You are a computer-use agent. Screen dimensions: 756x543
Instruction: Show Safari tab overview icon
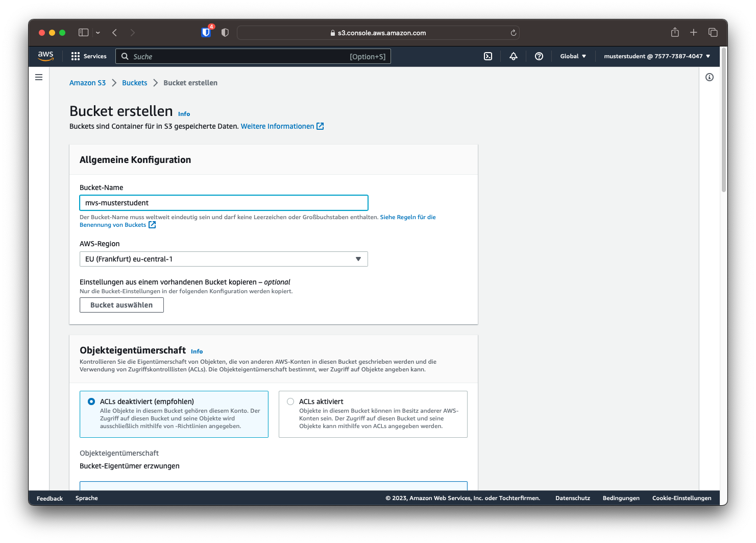pyautogui.click(x=713, y=32)
